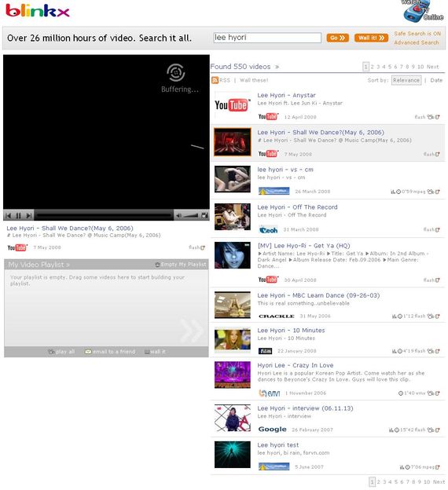Click the Veoh source logo

point(269,229)
